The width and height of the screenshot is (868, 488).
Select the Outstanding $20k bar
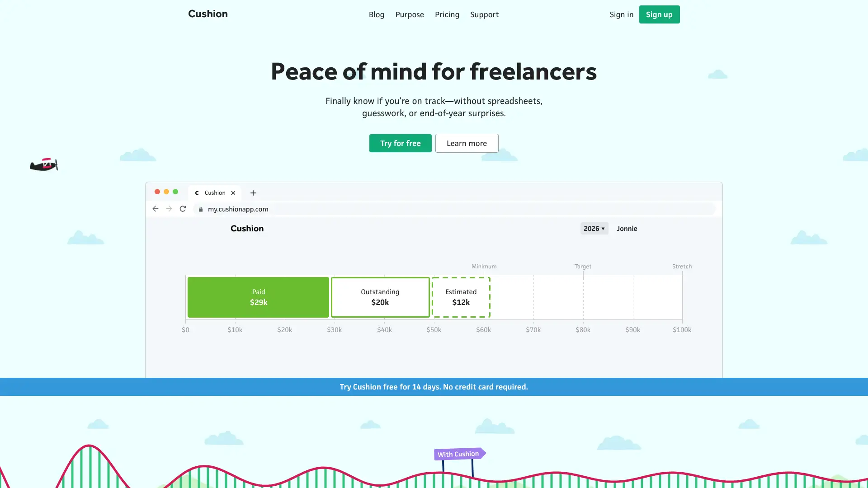[x=380, y=297]
